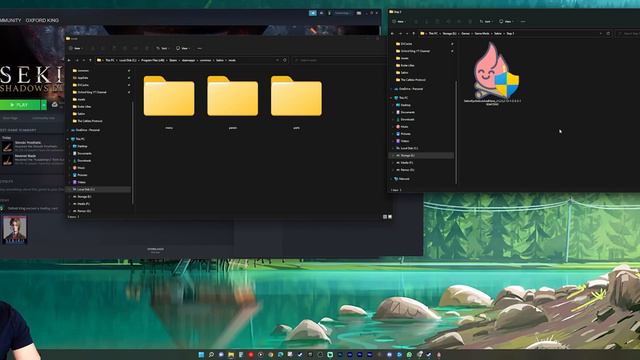Switch to details view in mods window status bar
Screen dimensions: 640x360
pos(385,217)
